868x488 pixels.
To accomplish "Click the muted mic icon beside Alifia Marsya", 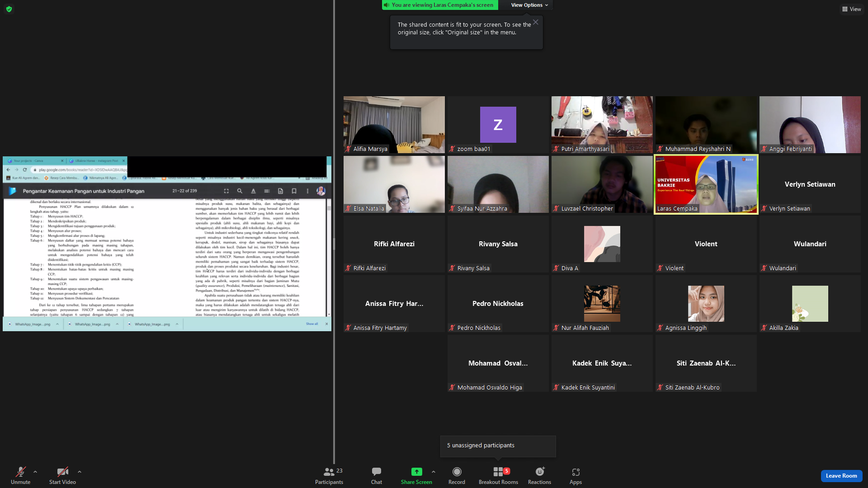I will 348,149.
